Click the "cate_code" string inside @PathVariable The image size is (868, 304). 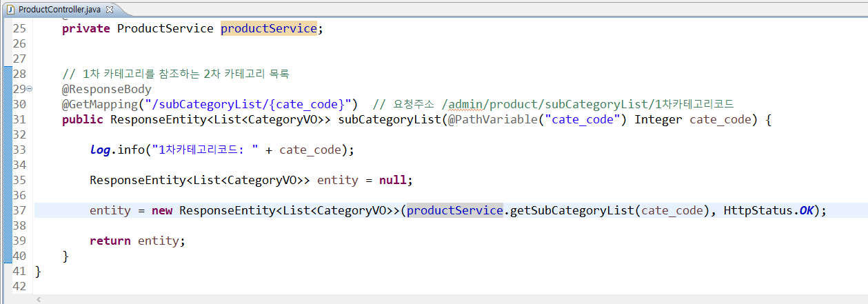(583, 119)
